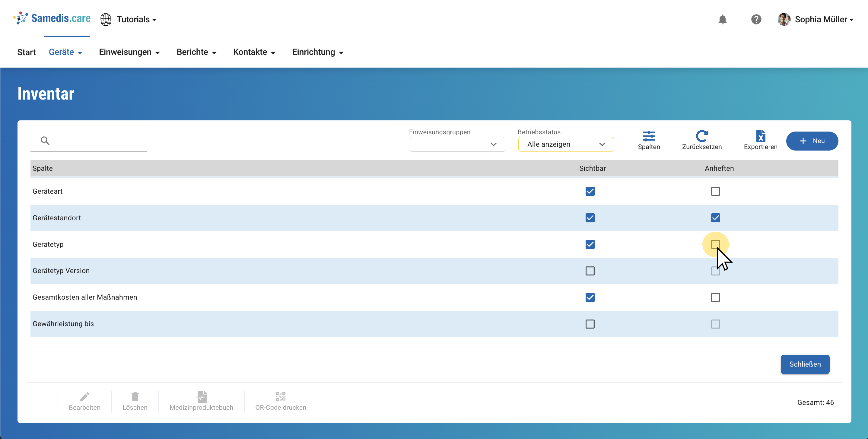The width and height of the screenshot is (868, 439).
Task: Open the Einweisungen menu
Action: click(x=129, y=52)
